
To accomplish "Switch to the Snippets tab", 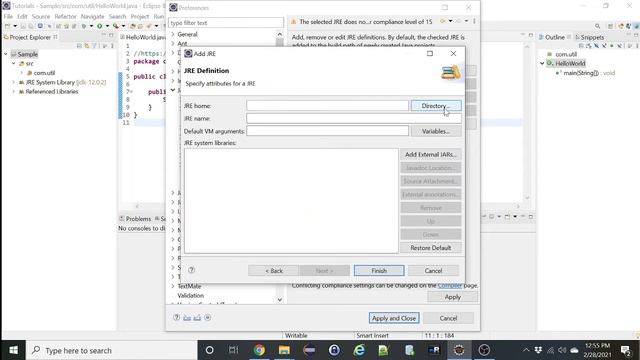I will [x=589, y=37].
